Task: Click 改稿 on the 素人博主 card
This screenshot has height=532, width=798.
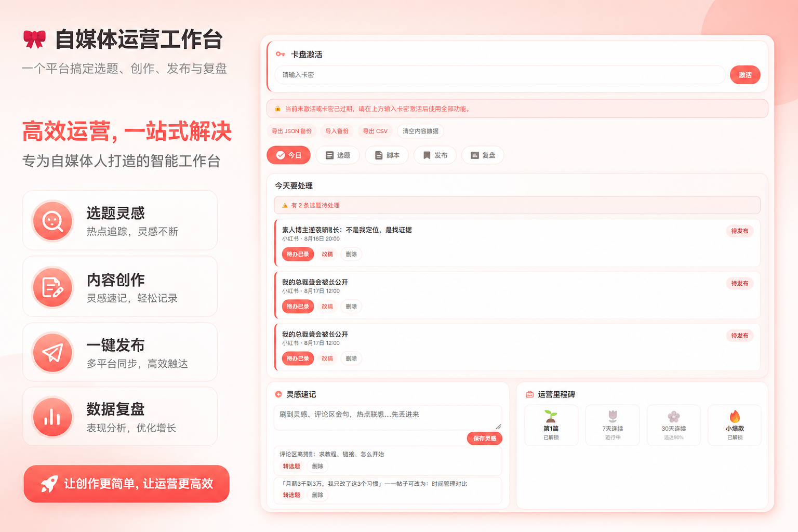Action: [x=327, y=254]
